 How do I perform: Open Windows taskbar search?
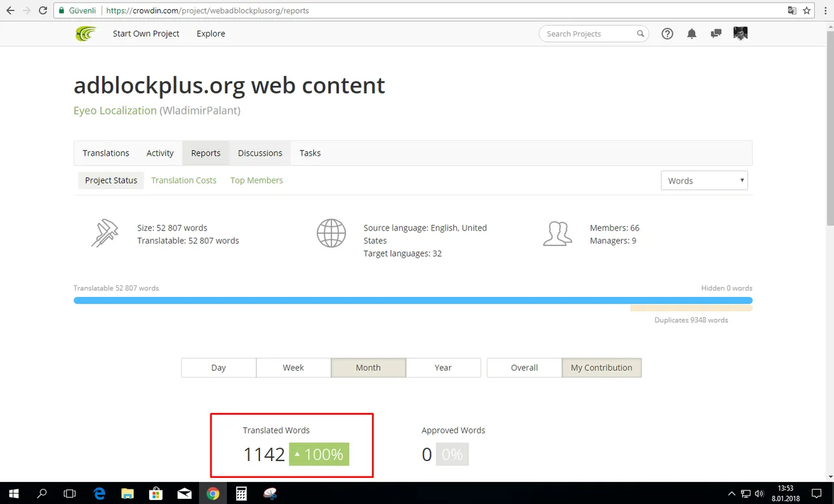[x=42, y=494]
